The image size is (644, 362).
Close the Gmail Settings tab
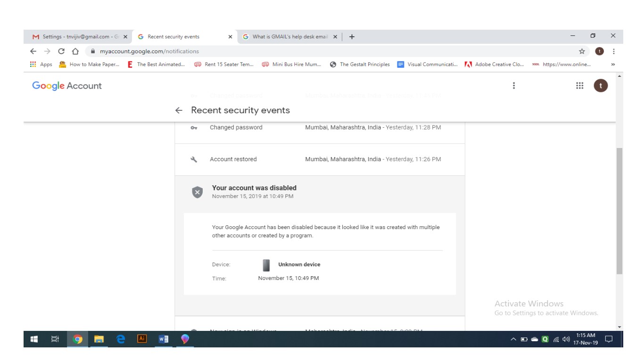[x=125, y=37]
